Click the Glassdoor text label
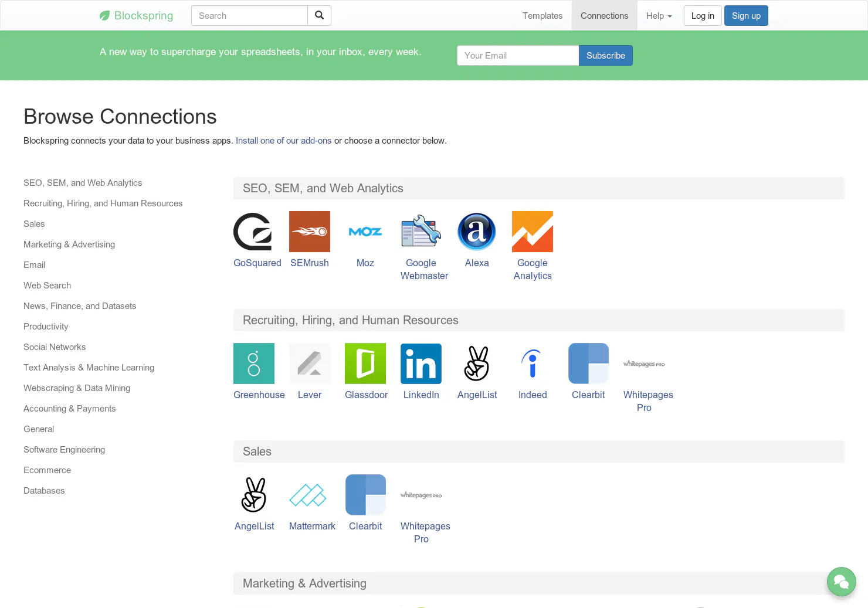 pos(367,395)
